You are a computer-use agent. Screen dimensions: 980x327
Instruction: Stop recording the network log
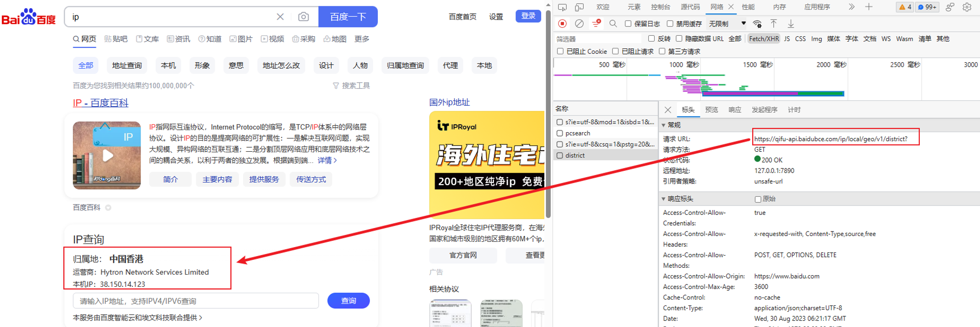[x=563, y=23]
